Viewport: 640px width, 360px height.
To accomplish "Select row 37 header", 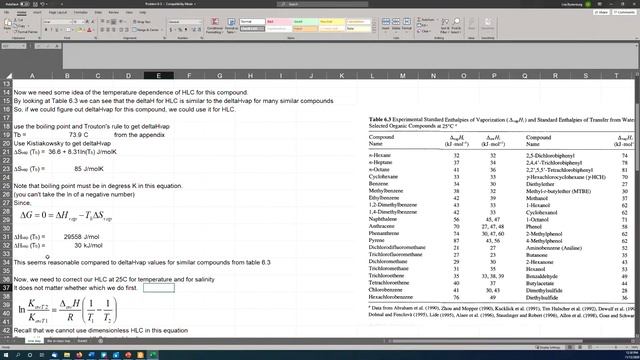I will coord(6,288).
